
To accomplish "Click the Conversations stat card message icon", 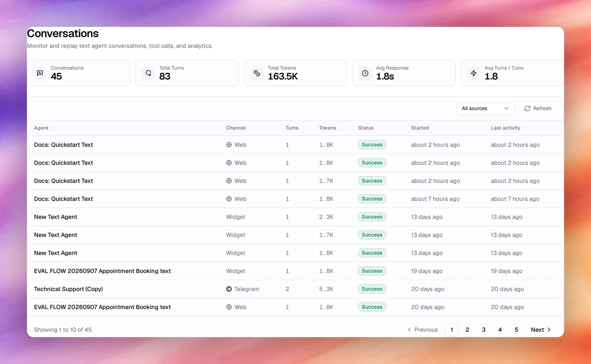I will click(x=40, y=73).
